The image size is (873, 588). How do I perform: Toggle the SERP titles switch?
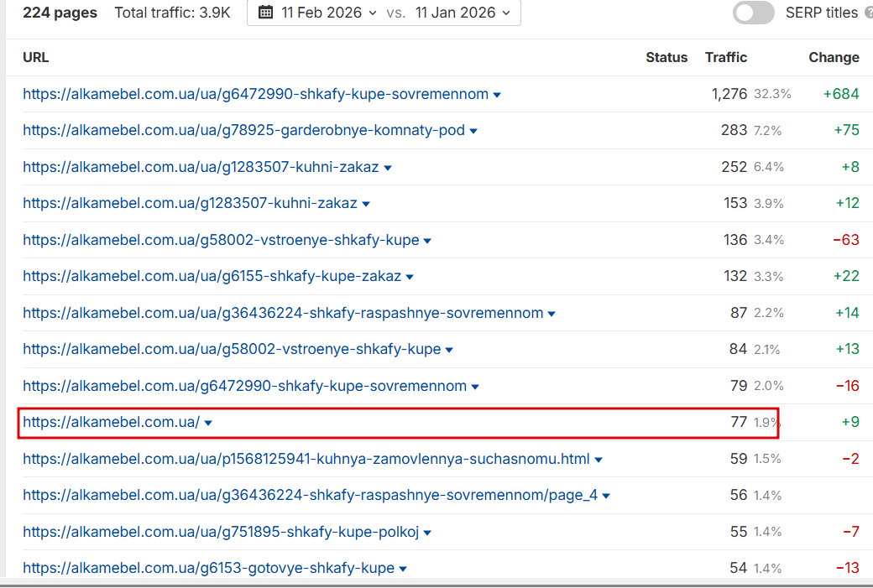pos(753,13)
